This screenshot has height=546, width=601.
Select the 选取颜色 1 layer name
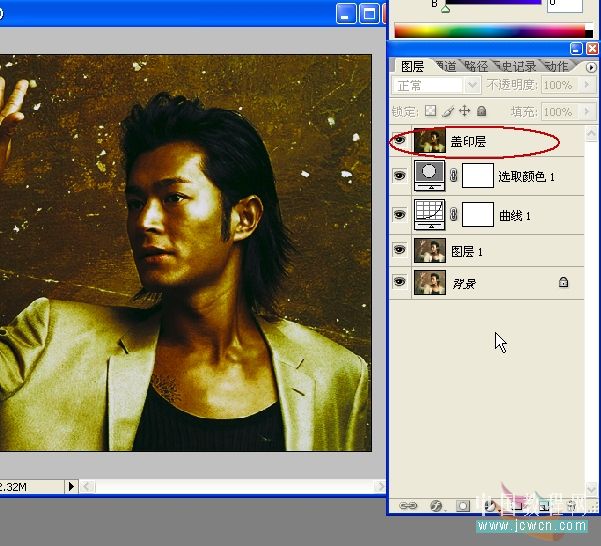(x=526, y=177)
